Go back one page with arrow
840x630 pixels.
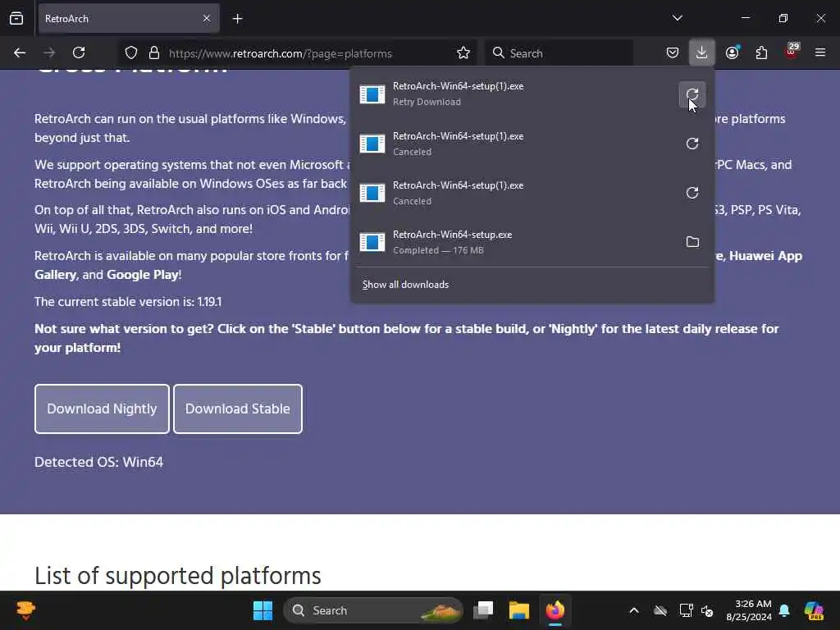pos(20,53)
